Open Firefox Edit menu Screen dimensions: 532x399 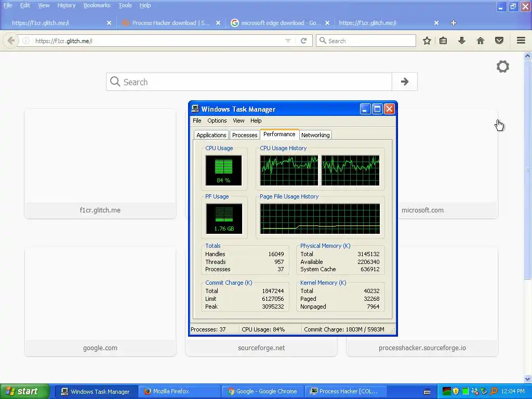(25, 5)
